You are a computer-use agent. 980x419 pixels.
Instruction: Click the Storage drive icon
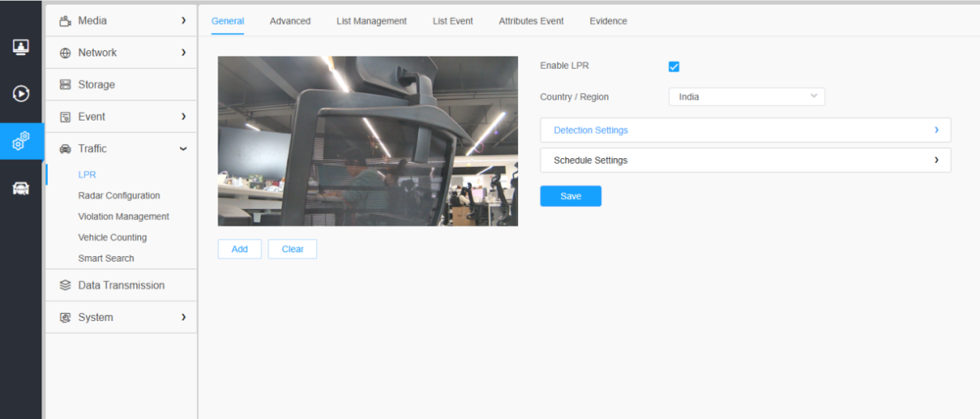pos(65,85)
